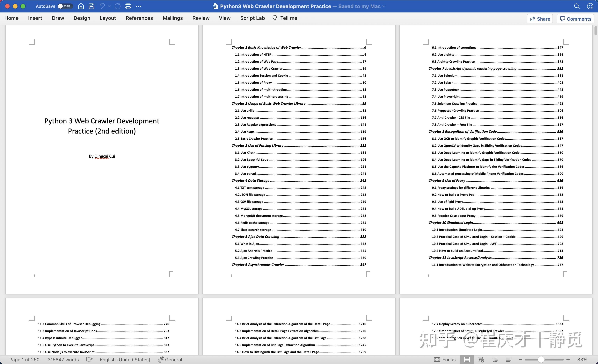
Task: Open the Layout ribbon tab
Action: (107, 18)
